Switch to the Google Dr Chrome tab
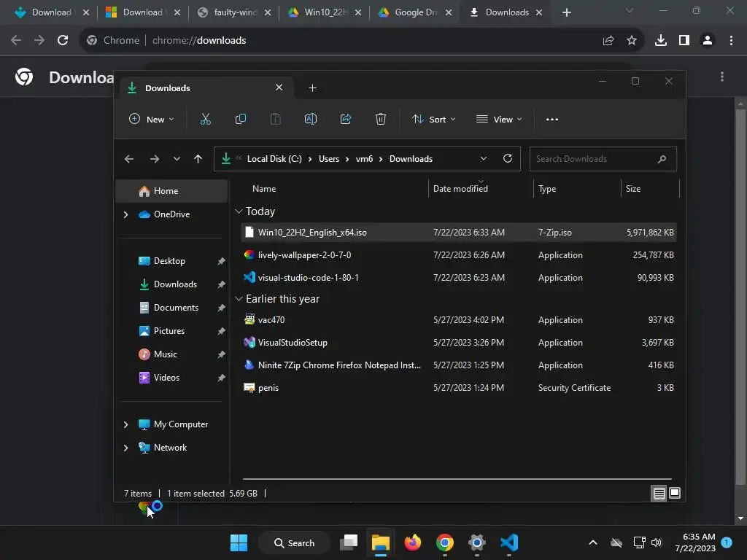The width and height of the screenshot is (747, 560). [415, 12]
